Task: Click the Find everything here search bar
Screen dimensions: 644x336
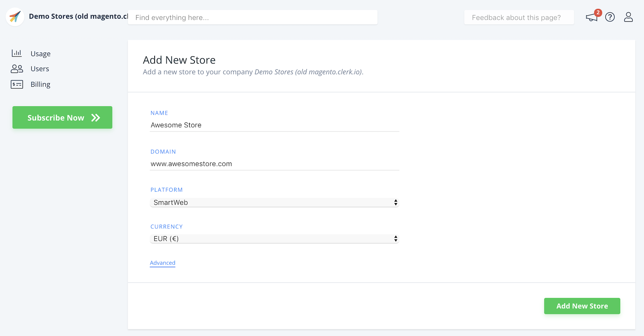Action: click(253, 17)
